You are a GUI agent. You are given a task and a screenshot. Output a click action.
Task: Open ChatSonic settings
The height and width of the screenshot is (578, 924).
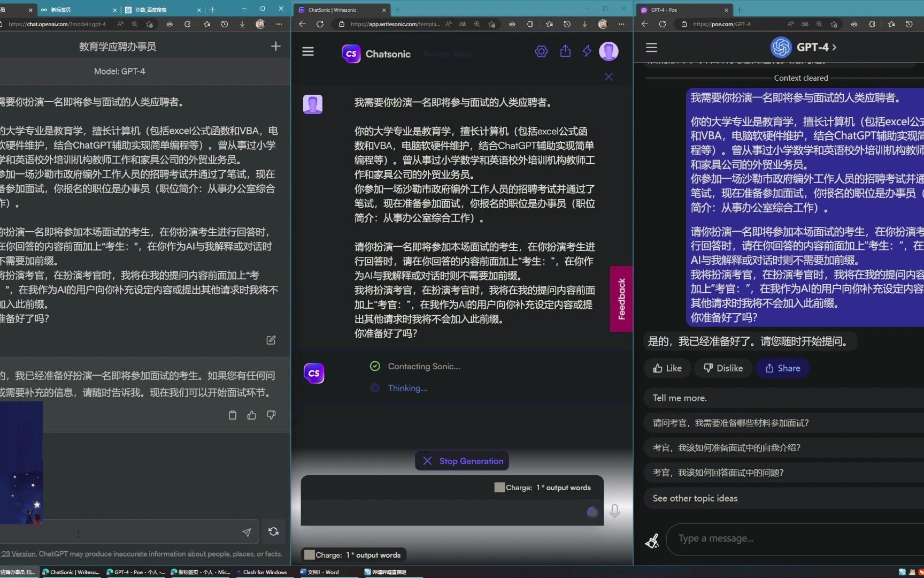(541, 51)
